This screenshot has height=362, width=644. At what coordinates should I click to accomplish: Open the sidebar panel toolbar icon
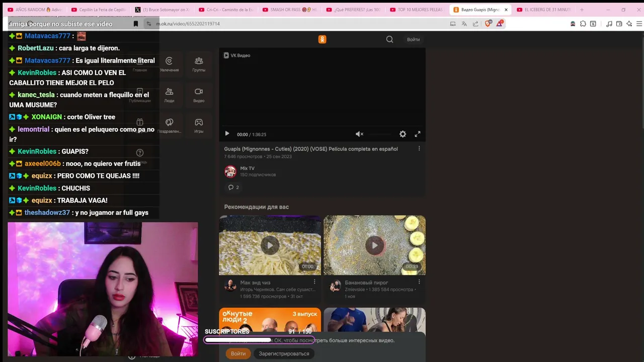point(593,24)
